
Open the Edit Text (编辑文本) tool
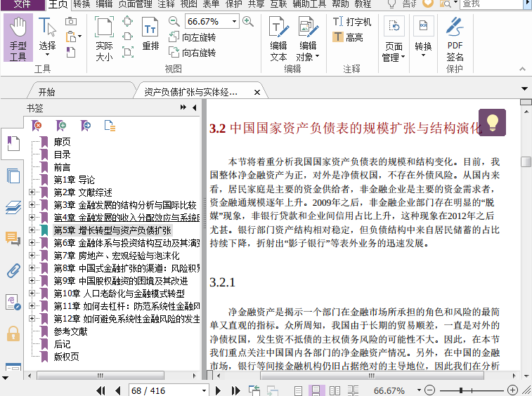pos(278,39)
